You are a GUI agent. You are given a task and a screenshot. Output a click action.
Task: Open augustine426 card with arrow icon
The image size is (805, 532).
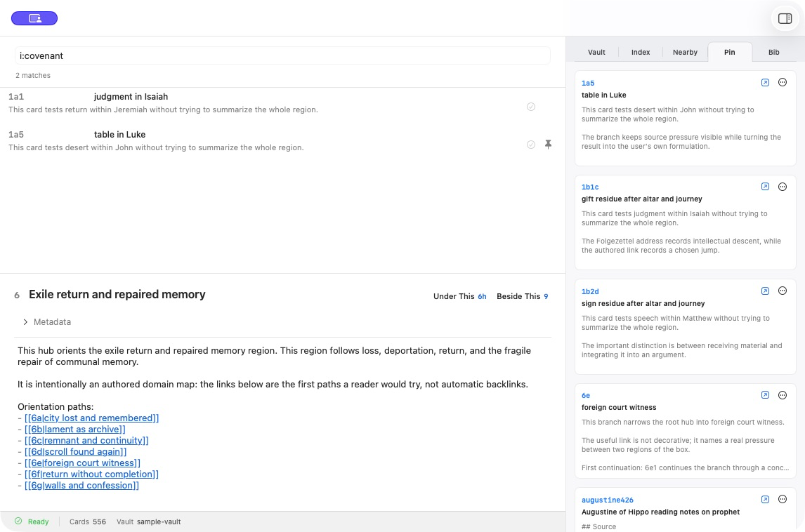(x=765, y=499)
